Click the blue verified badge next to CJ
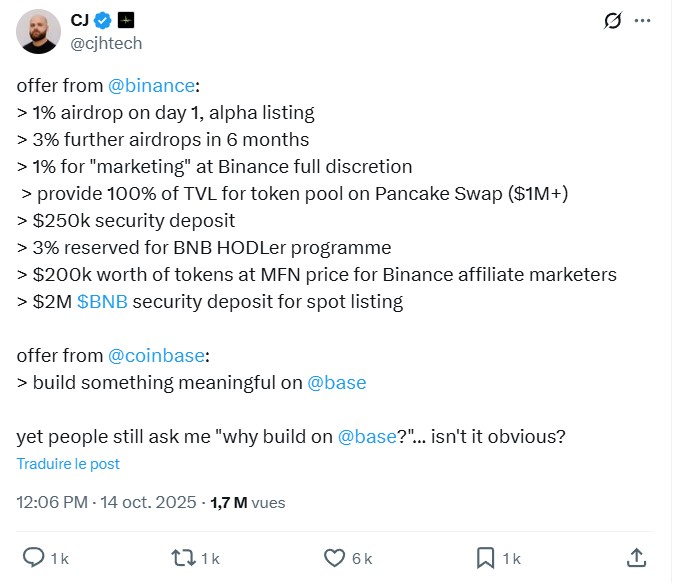The width and height of the screenshot is (673, 583). click(x=105, y=20)
